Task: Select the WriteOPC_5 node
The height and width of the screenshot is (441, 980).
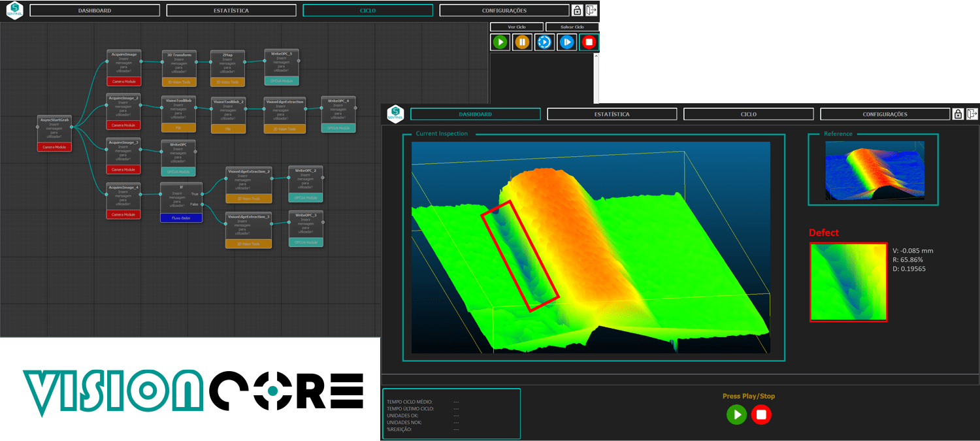Action: (x=282, y=67)
